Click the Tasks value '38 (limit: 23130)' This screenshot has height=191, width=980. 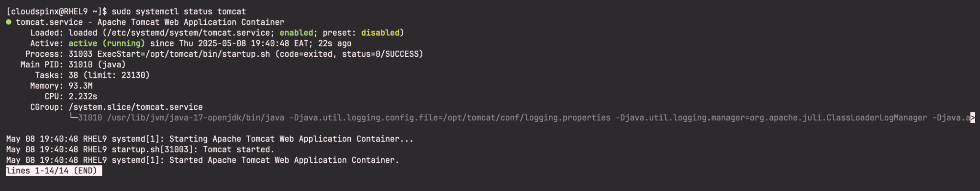[109, 75]
